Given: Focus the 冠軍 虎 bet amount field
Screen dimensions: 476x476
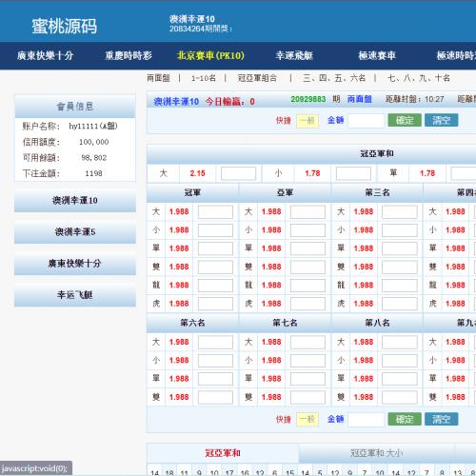Looking at the screenshot, I should coord(215,304).
